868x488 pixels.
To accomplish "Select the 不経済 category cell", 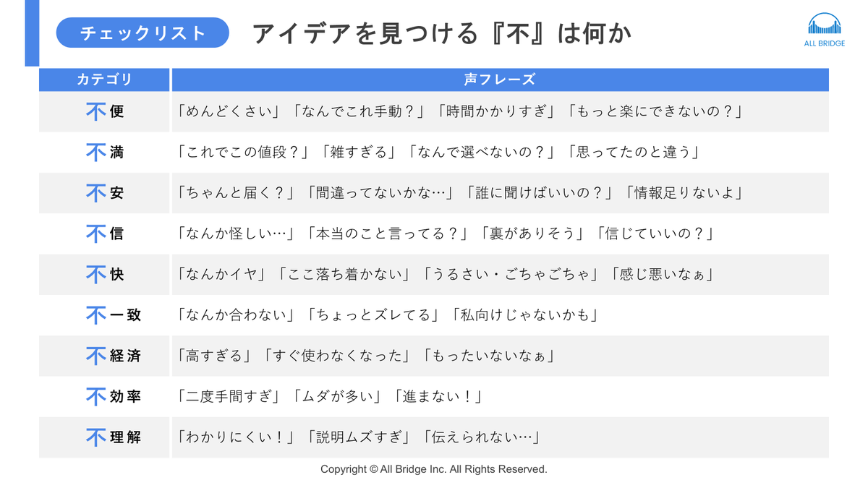I will coord(104,356).
